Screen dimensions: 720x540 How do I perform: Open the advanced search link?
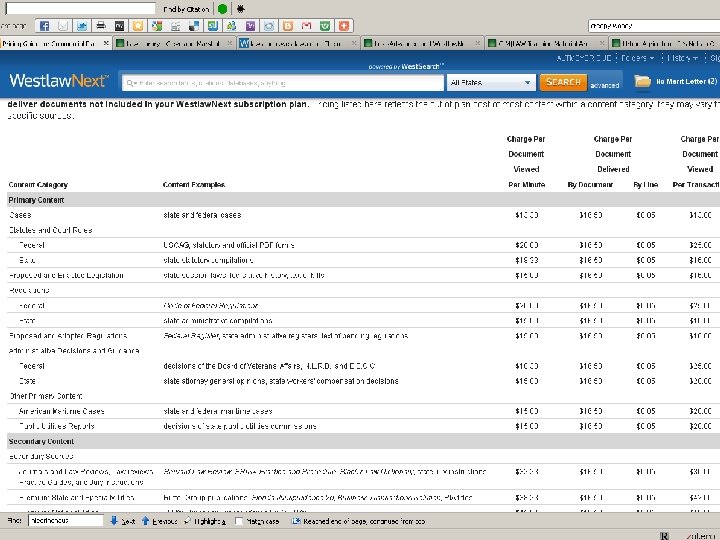pos(604,85)
